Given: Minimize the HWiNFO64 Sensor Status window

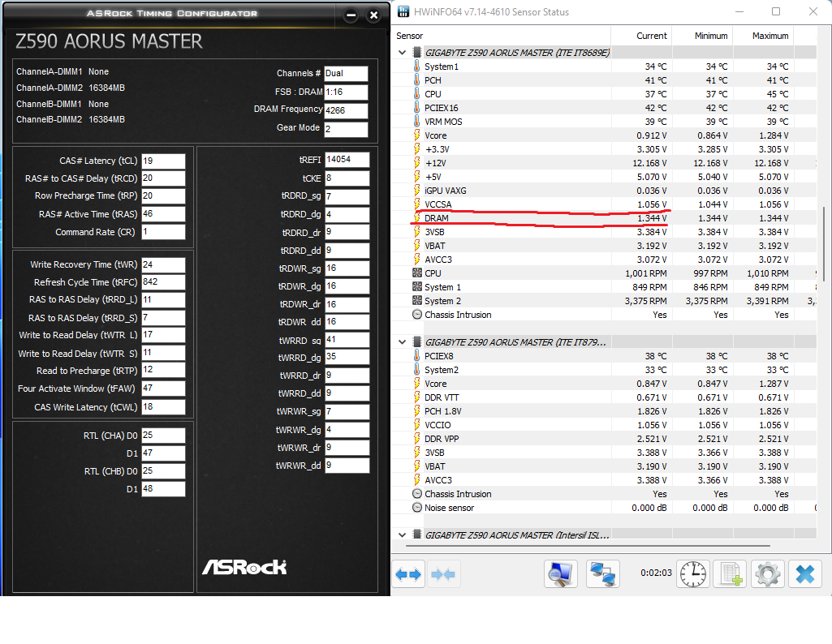Looking at the screenshot, I should pyautogui.click(x=739, y=11).
